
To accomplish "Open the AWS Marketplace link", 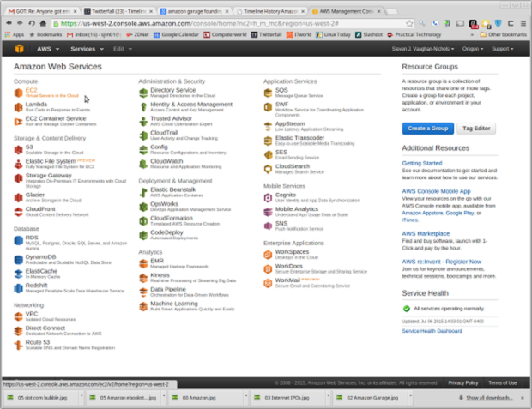I will tap(426, 234).
